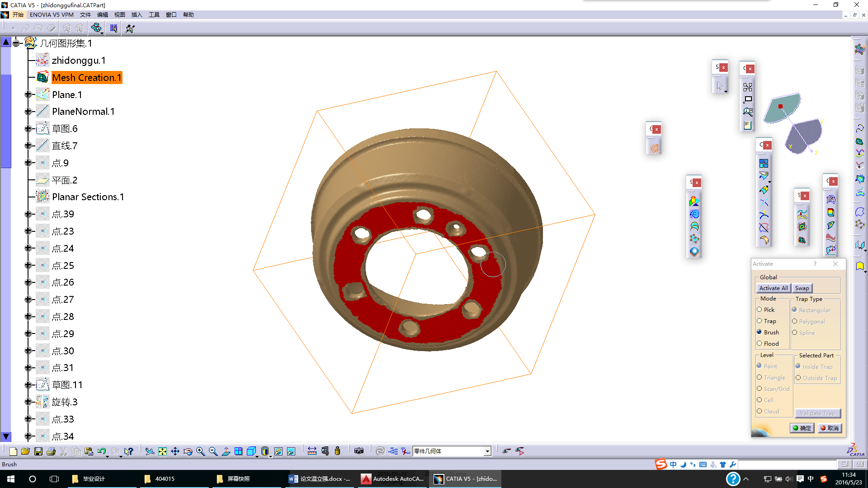The image size is (868, 488).
Task: Select the Pick mode radio button
Action: coord(759,310)
